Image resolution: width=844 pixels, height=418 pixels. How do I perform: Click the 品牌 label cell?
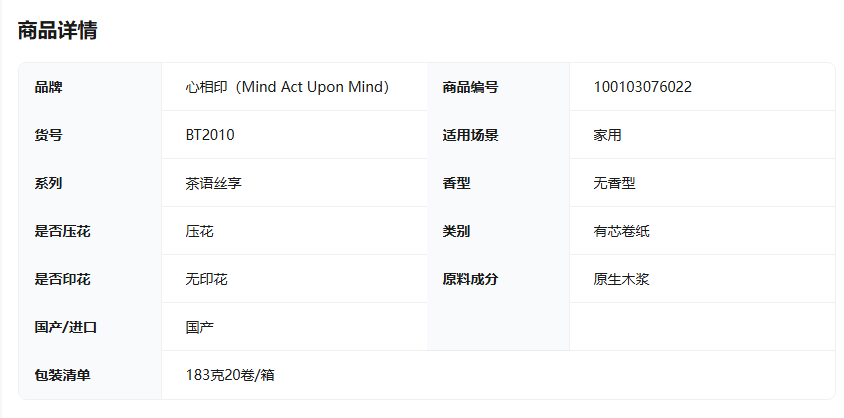point(90,87)
